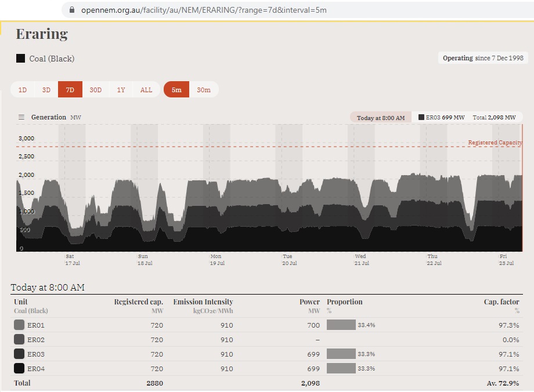This screenshot has height=392, width=534.
Task: Select the ALL range
Action: click(146, 90)
